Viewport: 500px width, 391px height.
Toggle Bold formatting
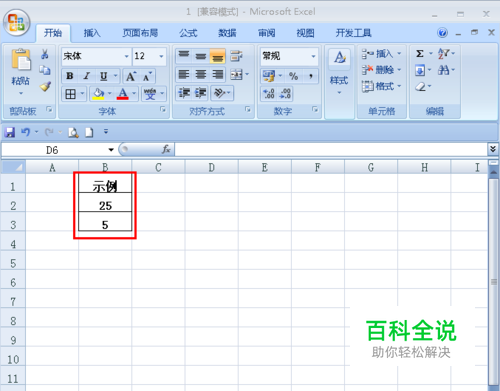pyautogui.click(x=70, y=76)
